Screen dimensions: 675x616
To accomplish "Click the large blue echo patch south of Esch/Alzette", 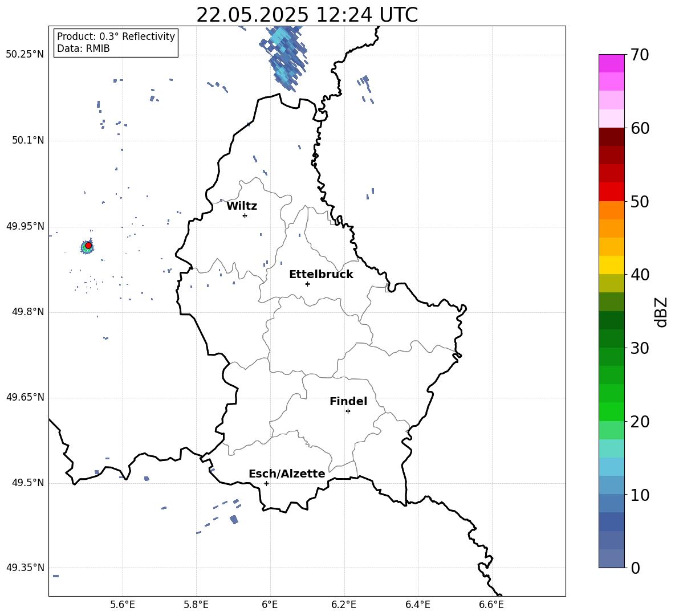I will 234,519.
